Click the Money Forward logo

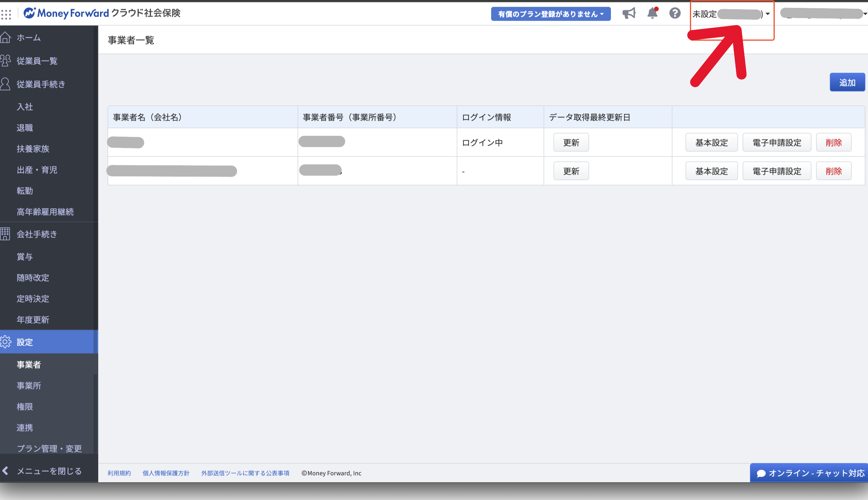(x=66, y=13)
